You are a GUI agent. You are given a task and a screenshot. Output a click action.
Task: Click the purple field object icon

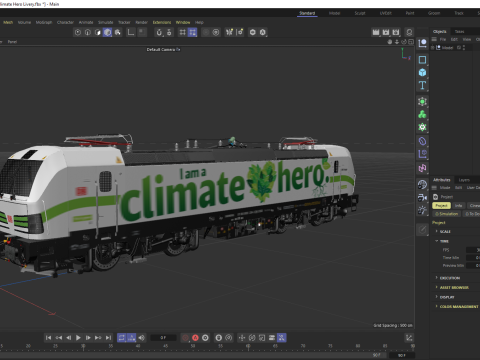(422, 154)
